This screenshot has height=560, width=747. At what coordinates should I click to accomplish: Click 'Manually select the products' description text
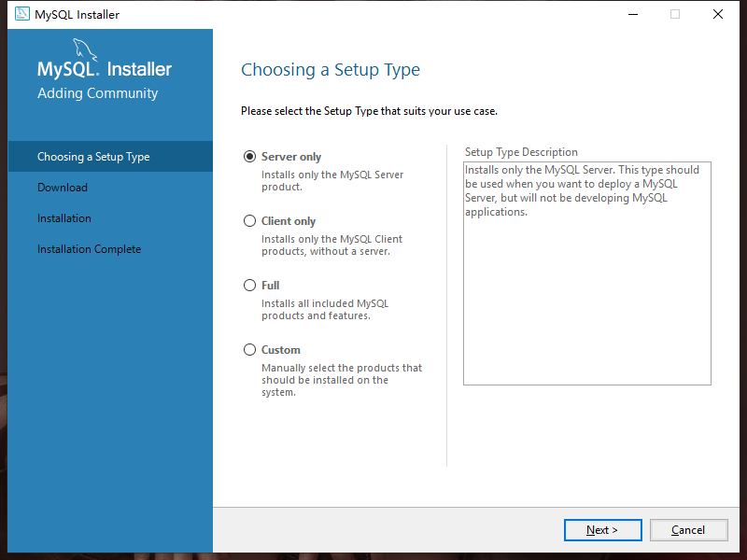click(x=342, y=380)
